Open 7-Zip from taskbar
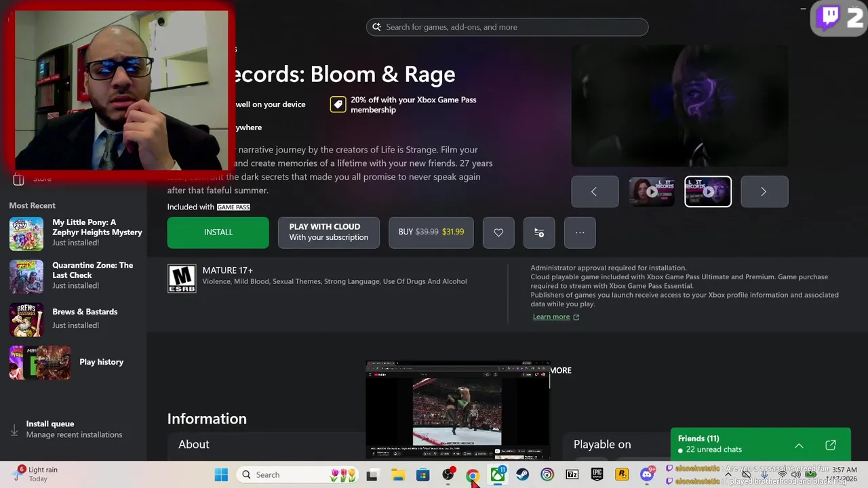 tap(572, 475)
